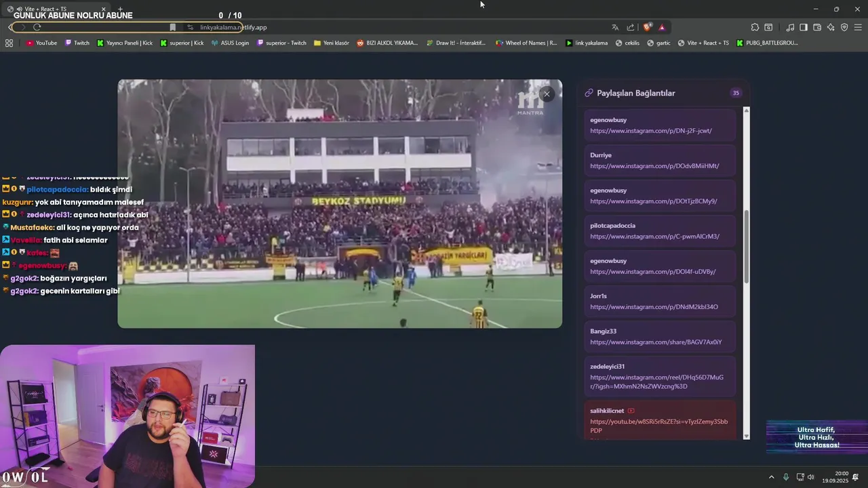Open the link yakalama bookmark
Screen dimensions: 868x488
pyautogui.click(x=587, y=43)
